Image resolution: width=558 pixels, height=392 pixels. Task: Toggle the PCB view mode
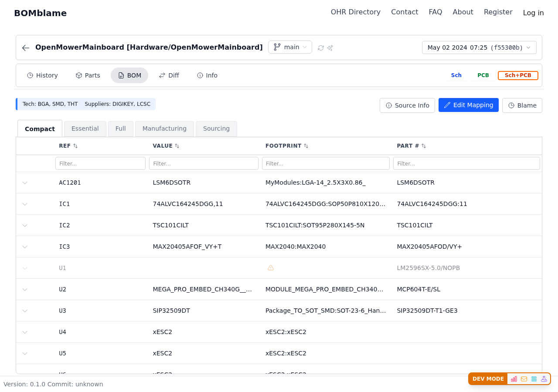tap(483, 75)
